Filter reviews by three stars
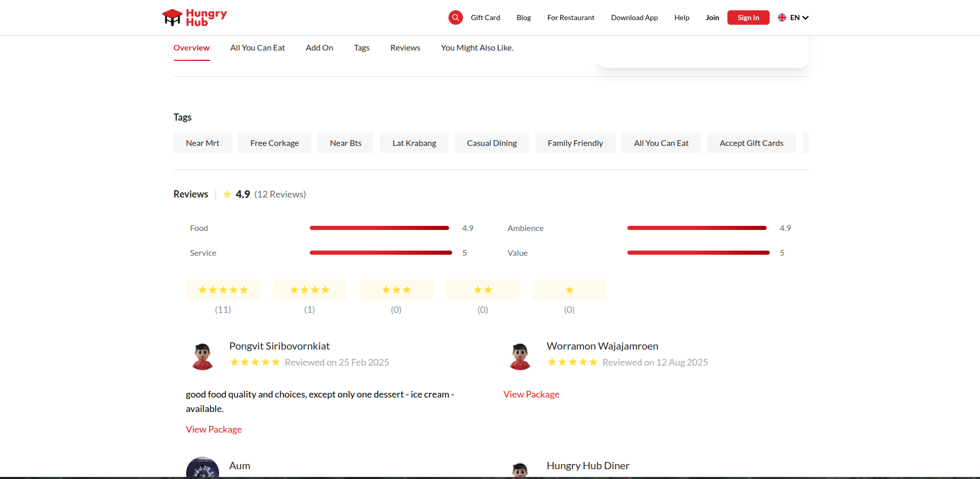This screenshot has height=479, width=980. click(x=396, y=290)
